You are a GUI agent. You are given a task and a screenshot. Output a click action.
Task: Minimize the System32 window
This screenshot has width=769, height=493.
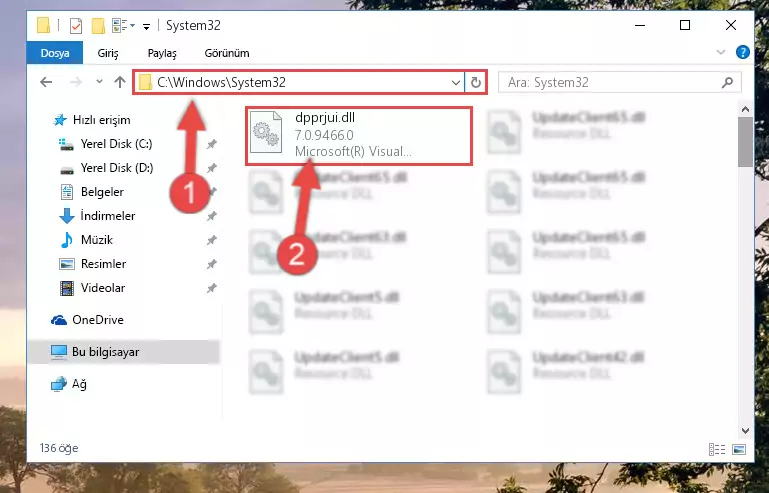click(x=640, y=26)
